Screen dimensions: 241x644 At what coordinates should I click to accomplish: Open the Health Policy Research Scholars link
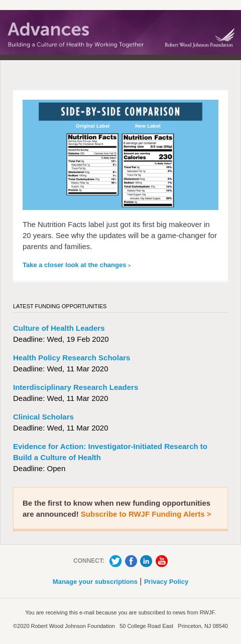click(x=71, y=357)
